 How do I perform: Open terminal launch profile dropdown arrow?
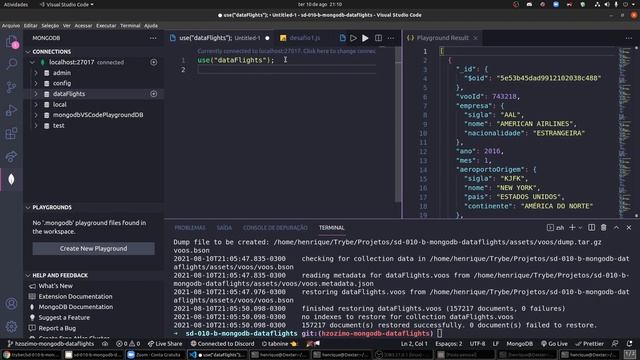tap(580, 227)
